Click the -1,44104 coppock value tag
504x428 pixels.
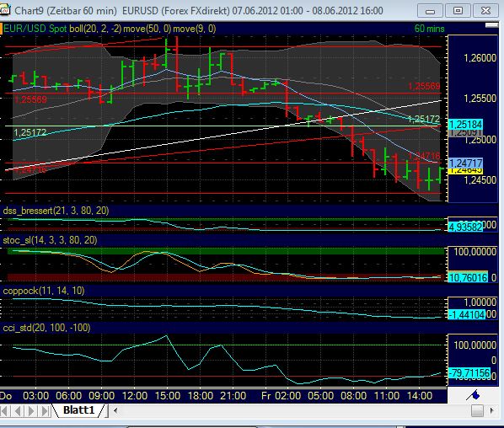(x=467, y=314)
